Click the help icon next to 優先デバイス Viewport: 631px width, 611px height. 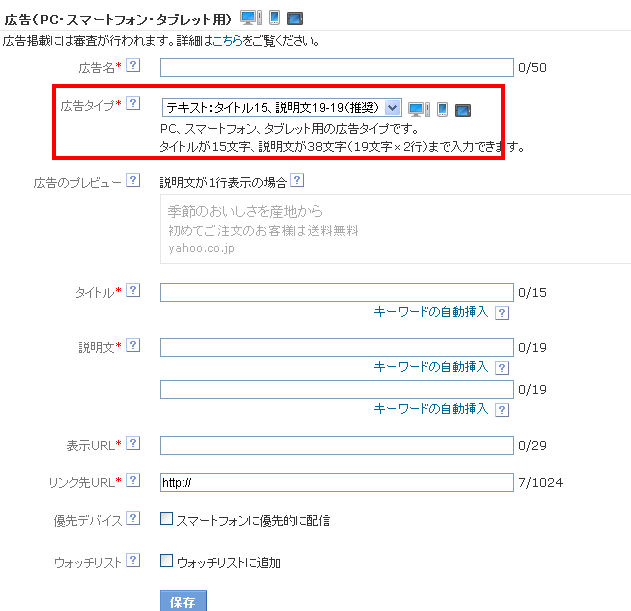(133, 518)
